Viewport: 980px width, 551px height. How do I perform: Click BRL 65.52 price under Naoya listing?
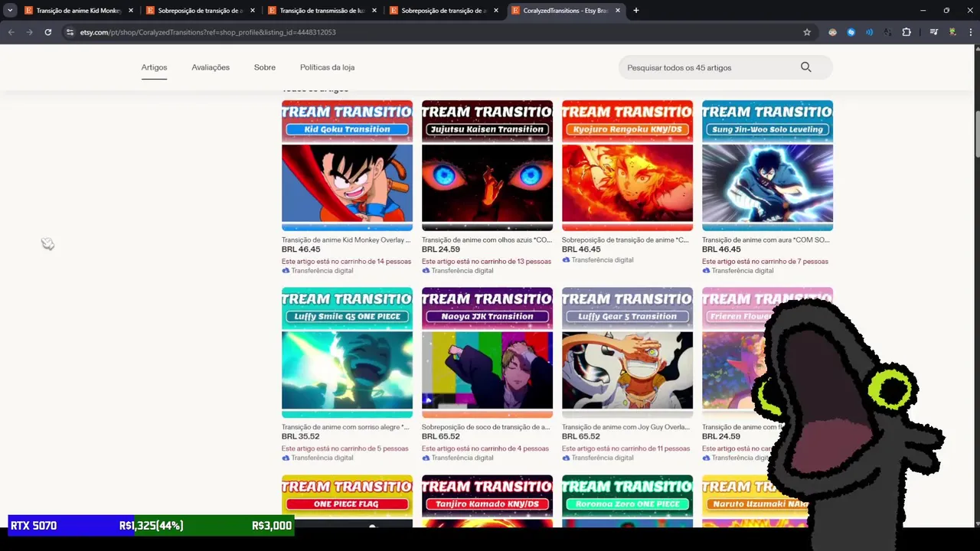[440, 436]
